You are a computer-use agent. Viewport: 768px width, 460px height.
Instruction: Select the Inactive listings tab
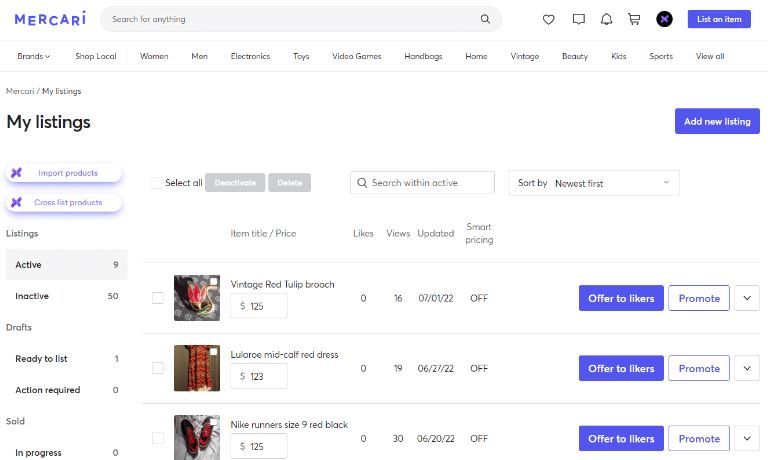point(67,296)
